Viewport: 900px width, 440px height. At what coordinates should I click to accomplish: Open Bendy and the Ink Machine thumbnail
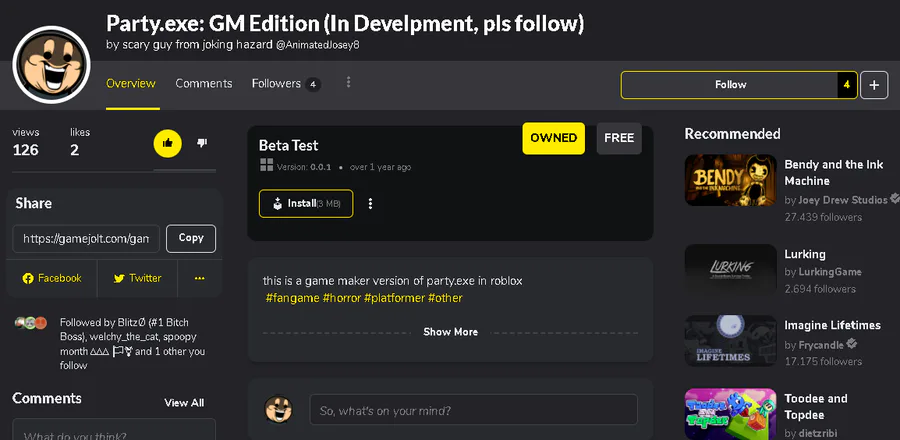pyautogui.click(x=730, y=180)
